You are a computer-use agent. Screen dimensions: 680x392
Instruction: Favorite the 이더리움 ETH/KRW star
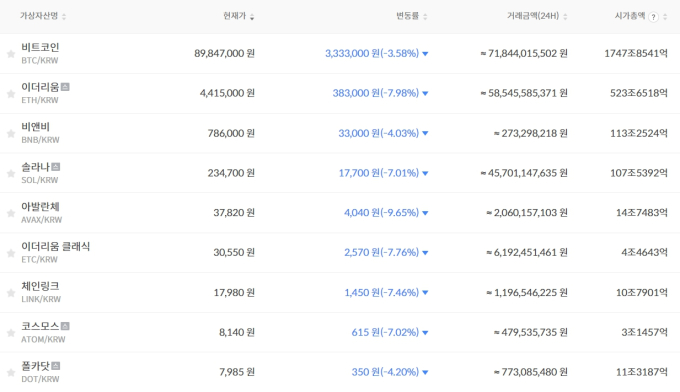(11, 94)
